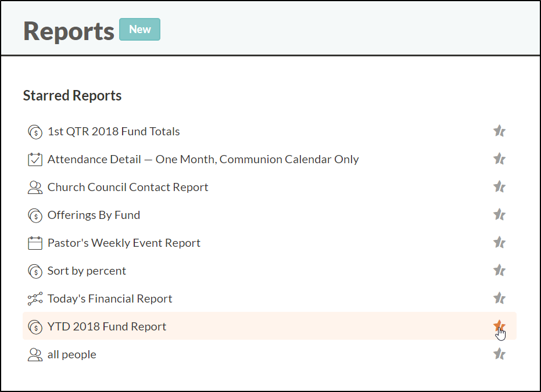Unstar the all people report
This screenshot has height=392, width=541.
(499, 354)
